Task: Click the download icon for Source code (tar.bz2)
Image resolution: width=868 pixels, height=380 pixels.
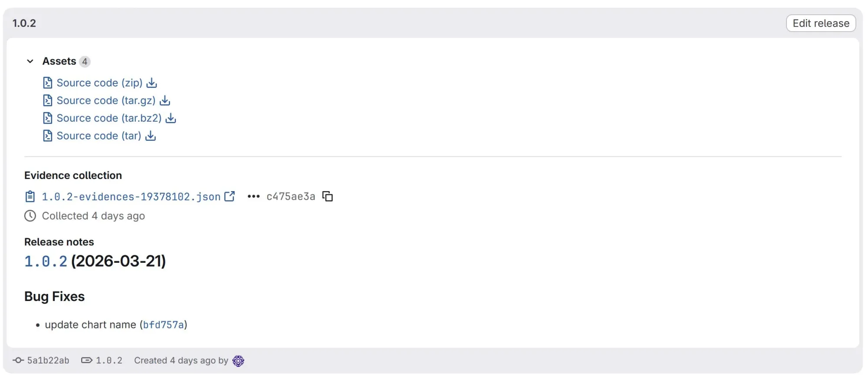Action: 171,118
